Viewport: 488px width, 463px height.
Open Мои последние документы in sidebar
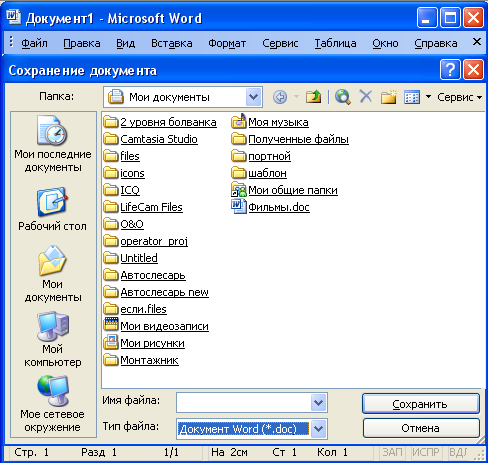[x=53, y=144]
